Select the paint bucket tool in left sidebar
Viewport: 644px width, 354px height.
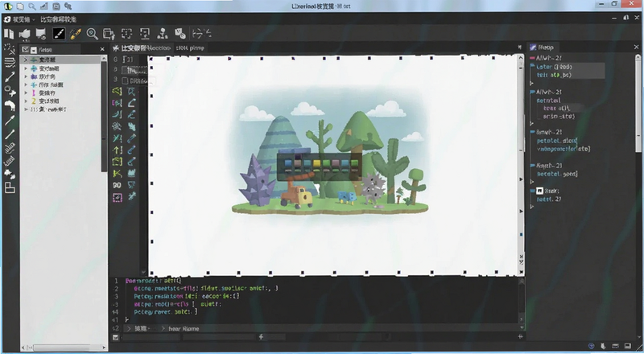click(10, 175)
